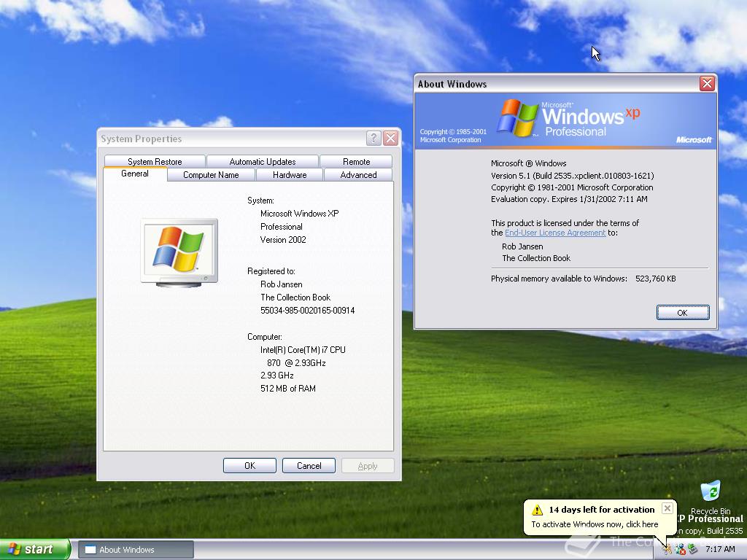This screenshot has height=560, width=747.
Task: Click About Windows taskbar button
Action: point(136,550)
